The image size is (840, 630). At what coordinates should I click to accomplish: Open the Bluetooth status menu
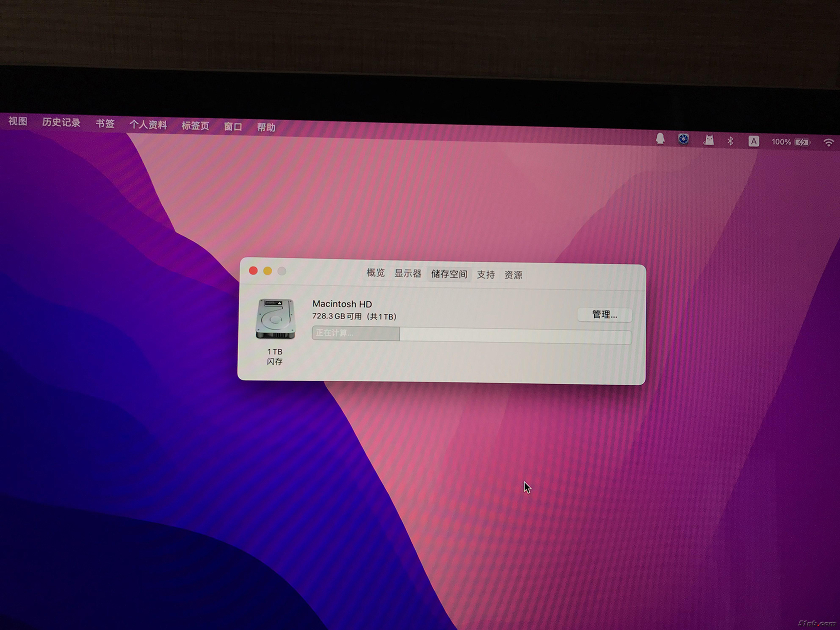[x=730, y=141]
